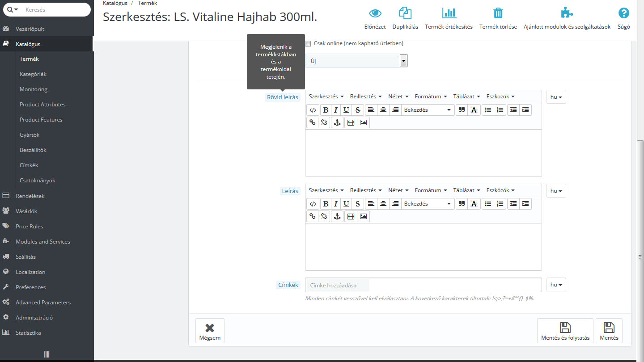The image size is (644, 362).
Task: Open hu language dropdown for Leírás
Action: click(x=556, y=191)
